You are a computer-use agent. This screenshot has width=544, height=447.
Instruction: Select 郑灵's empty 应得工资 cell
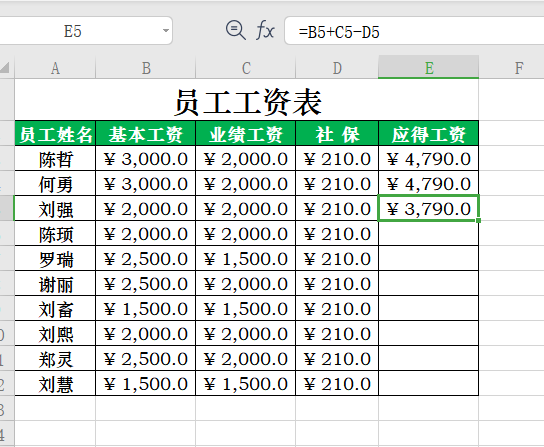pyautogui.click(x=428, y=358)
